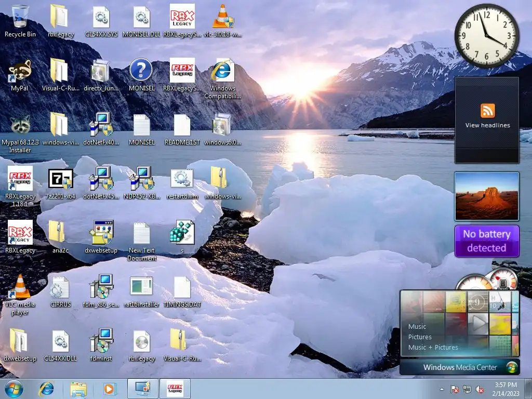
Task: Launch Windows Media Player from the taskbar
Action: coord(109,389)
